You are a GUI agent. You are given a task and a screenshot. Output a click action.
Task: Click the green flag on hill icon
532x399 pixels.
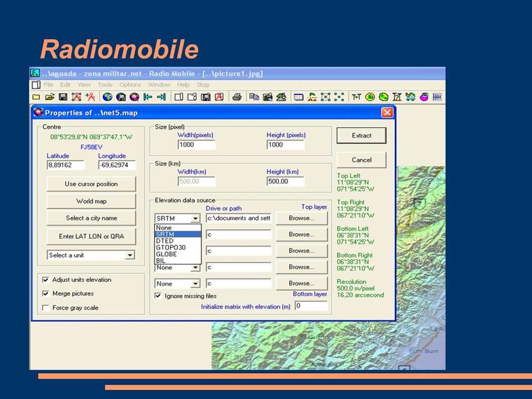pos(312,97)
